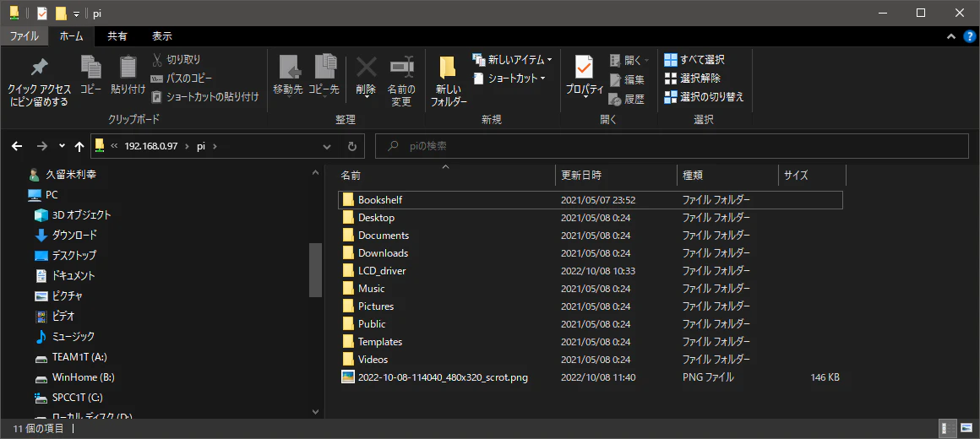The height and width of the screenshot is (439, 980).
Task: Click the Delete (削除) X icon
Action: 367,66
